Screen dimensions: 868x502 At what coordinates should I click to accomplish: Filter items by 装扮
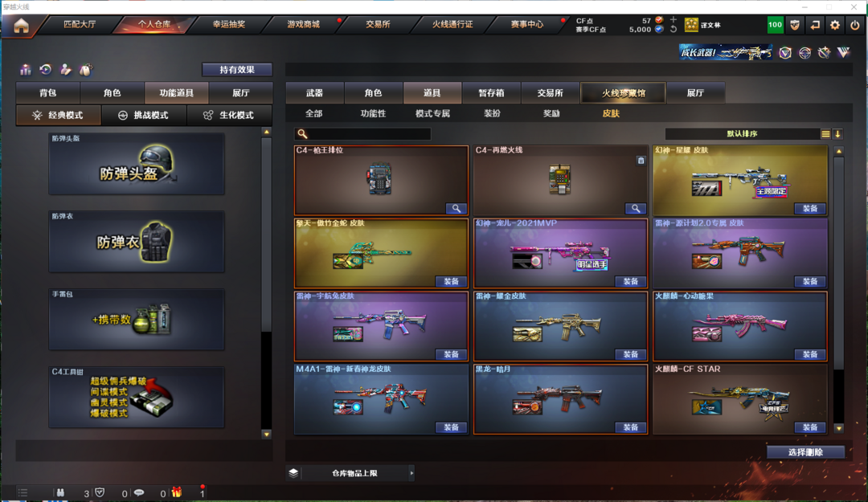[492, 113]
